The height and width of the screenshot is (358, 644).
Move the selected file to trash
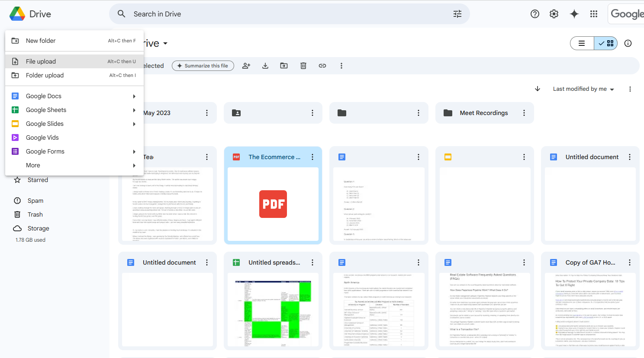click(x=303, y=65)
